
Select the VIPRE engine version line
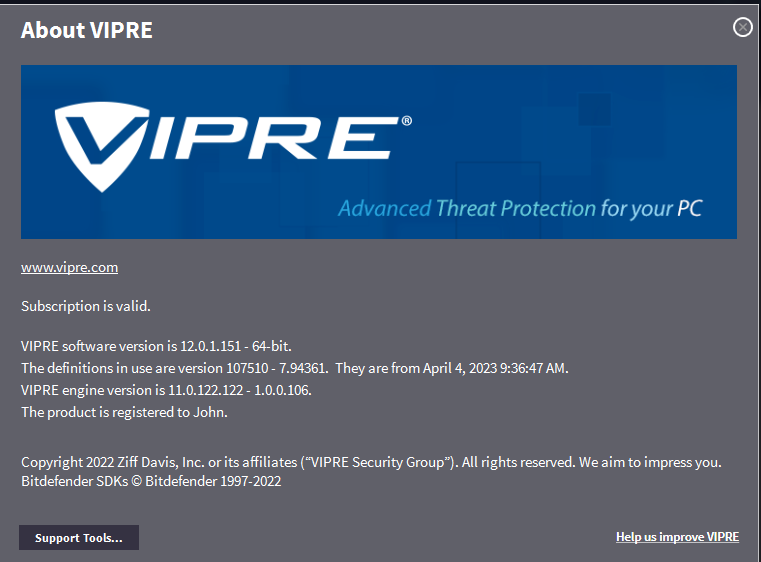tap(166, 390)
